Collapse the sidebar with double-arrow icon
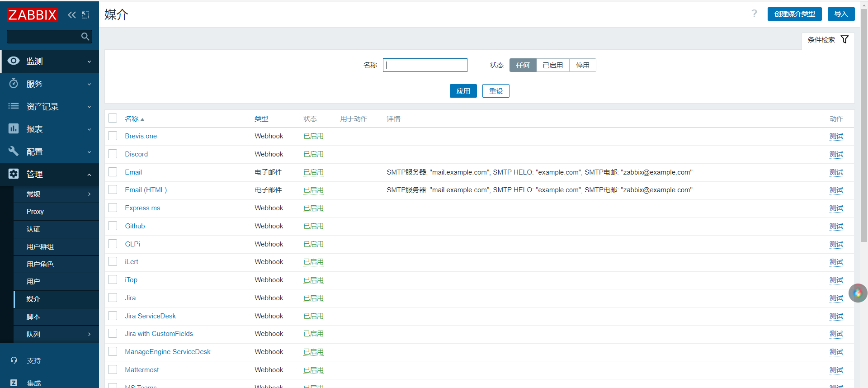868x388 pixels. coord(71,15)
